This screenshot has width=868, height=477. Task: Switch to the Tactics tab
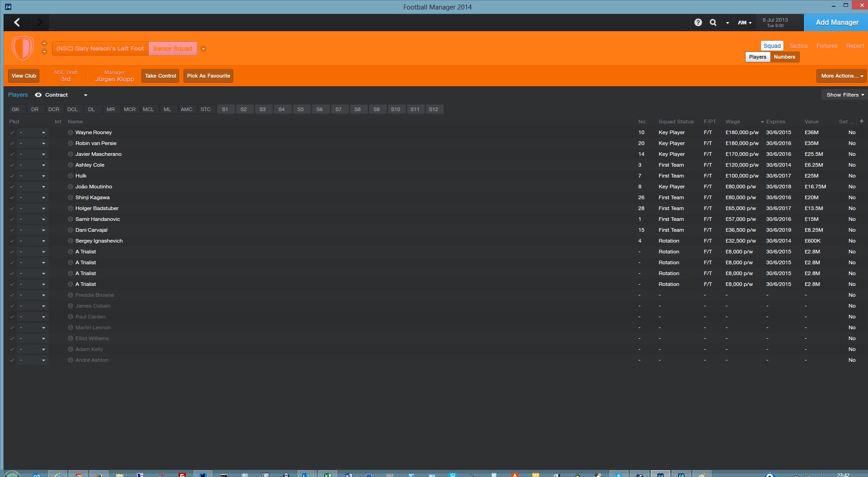798,46
